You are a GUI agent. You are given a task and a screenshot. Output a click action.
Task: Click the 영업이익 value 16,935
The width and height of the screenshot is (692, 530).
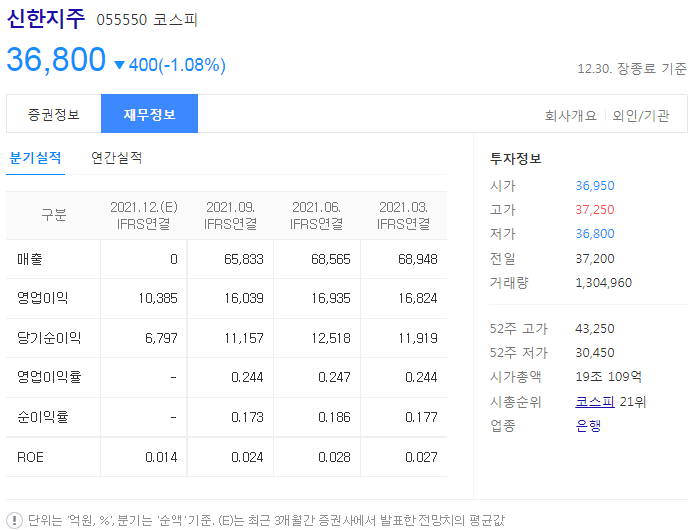[x=331, y=298]
